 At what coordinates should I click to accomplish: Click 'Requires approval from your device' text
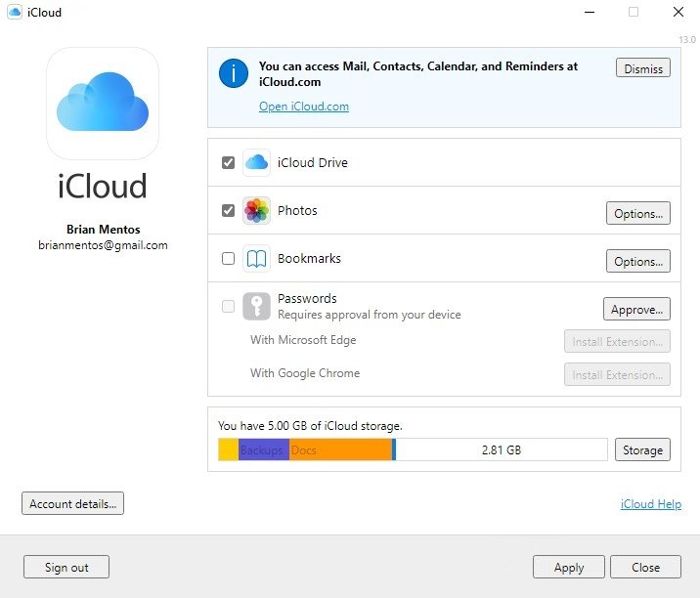pos(370,315)
